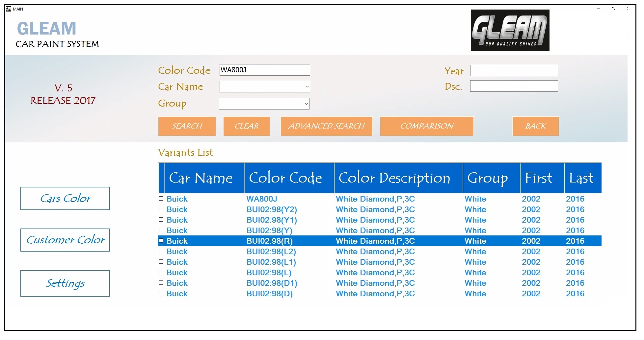Select the BUI02:98(L1) code cell
This screenshot has width=644, height=340.
pyautogui.click(x=271, y=262)
